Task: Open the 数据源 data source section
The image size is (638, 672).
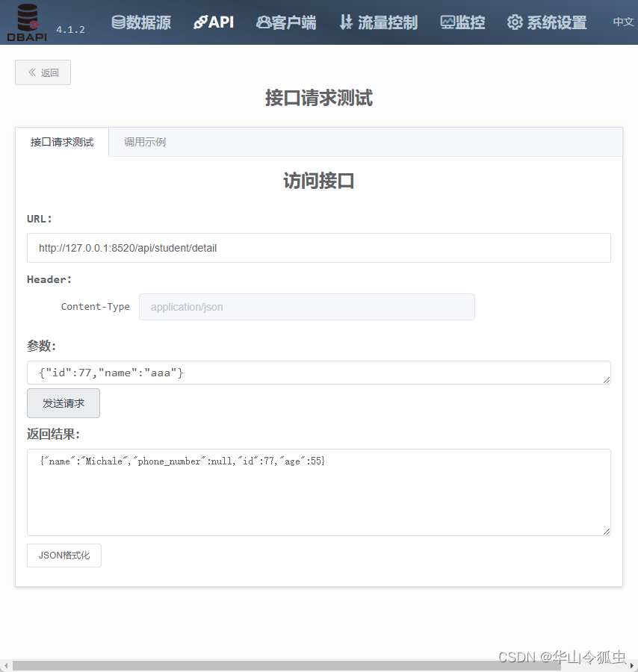Action: [141, 22]
